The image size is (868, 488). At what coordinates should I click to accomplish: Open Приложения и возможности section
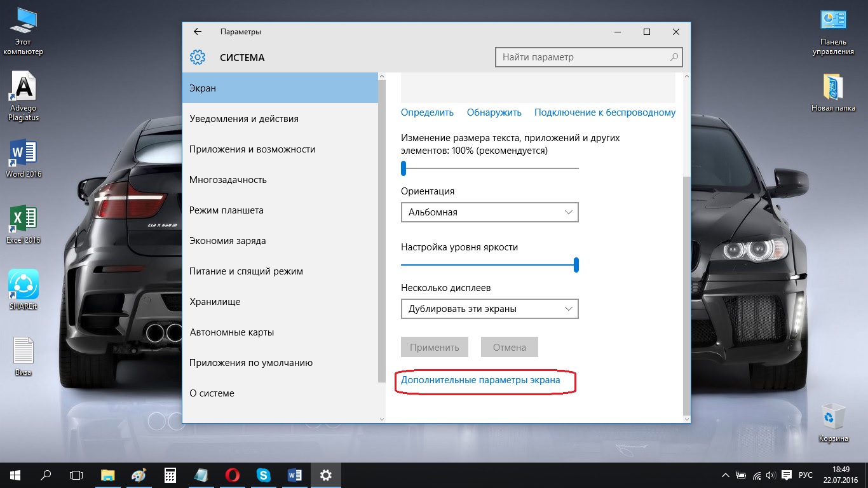click(280, 149)
